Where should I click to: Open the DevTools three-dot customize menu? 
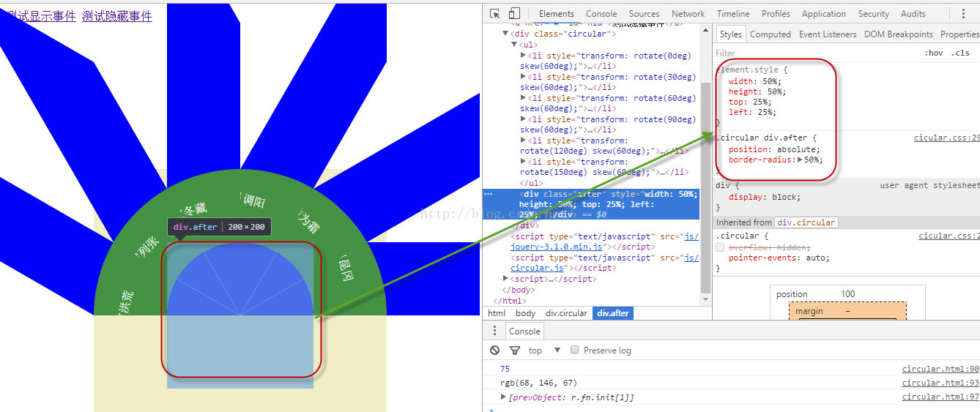point(963,14)
